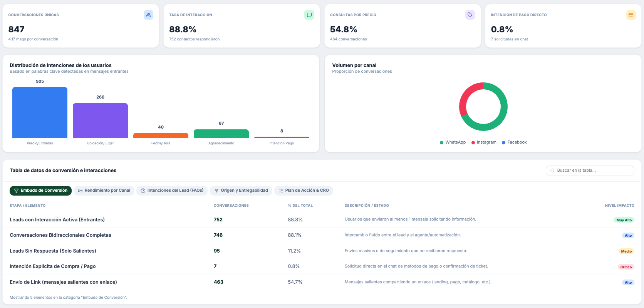Click the 88.8% interaction rate headline value

click(x=183, y=30)
